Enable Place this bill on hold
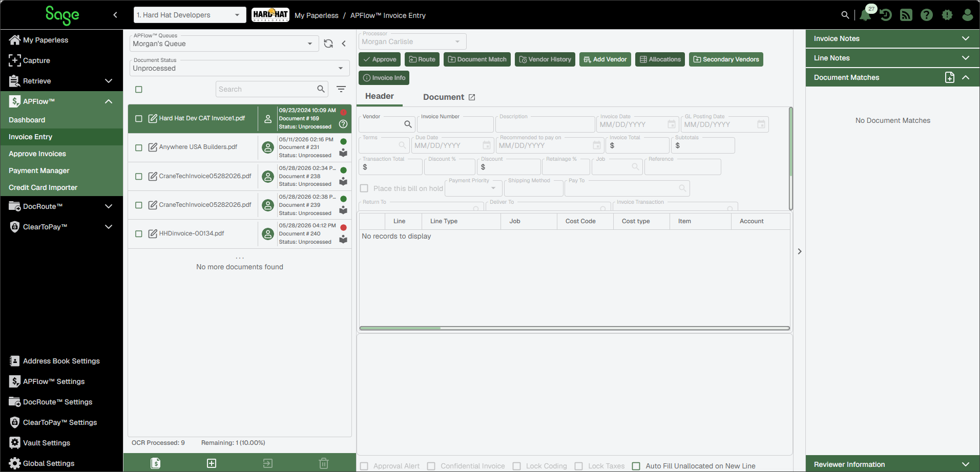Viewport: 980px width, 472px height. (x=364, y=188)
